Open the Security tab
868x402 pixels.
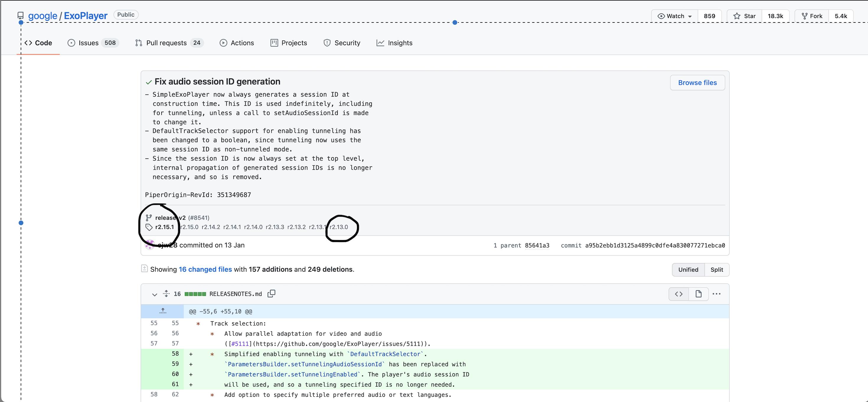(x=342, y=43)
